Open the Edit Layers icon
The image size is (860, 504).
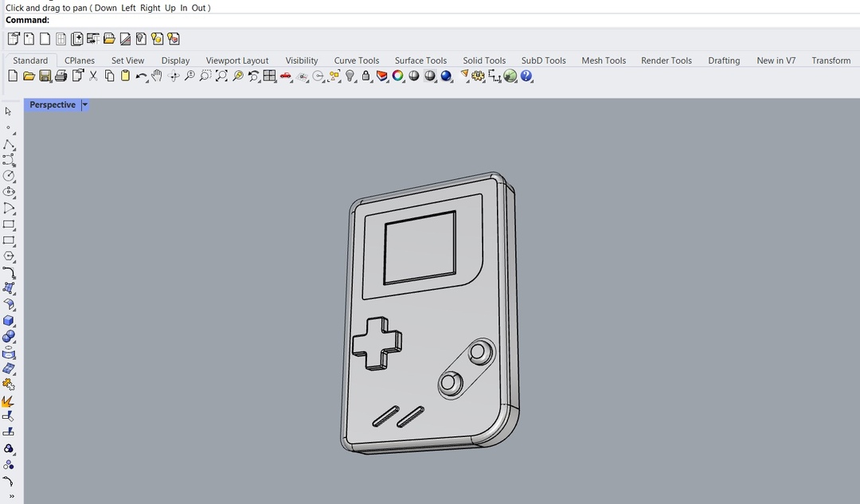click(x=381, y=76)
